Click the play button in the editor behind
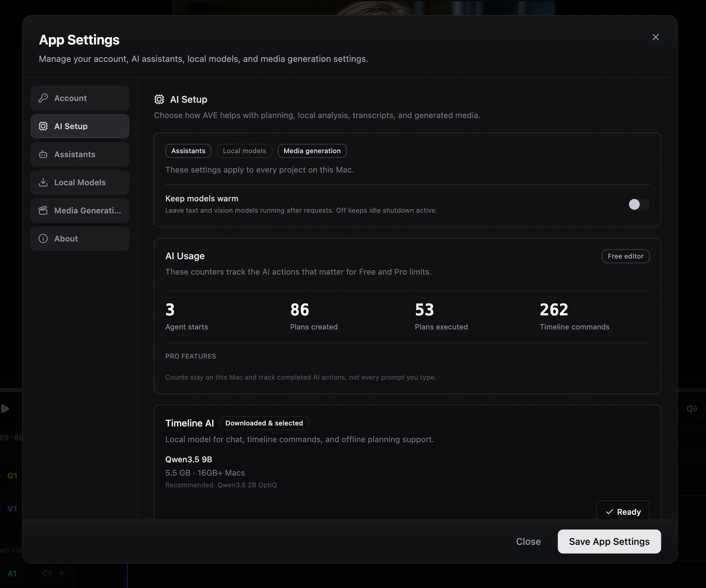706x588 pixels. (x=5, y=409)
